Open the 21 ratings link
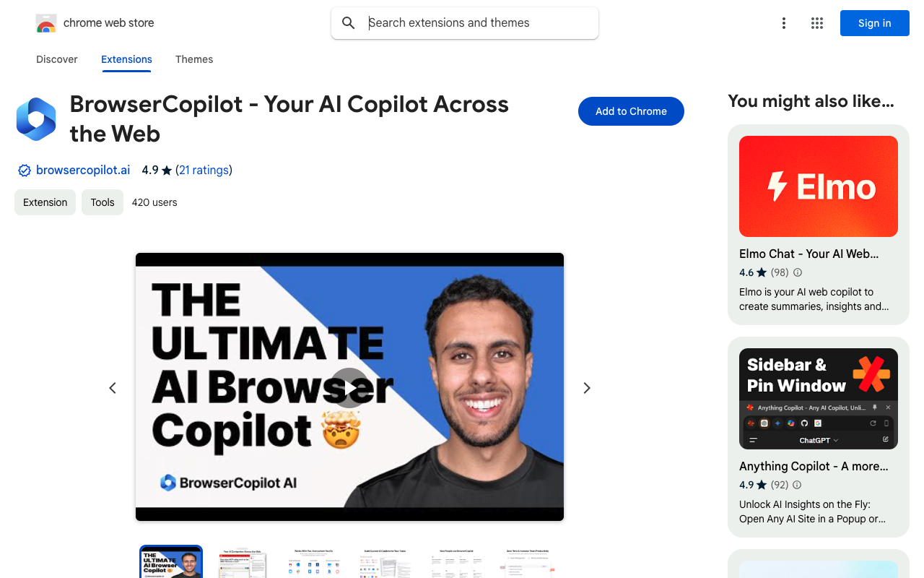 pos(204,171)
